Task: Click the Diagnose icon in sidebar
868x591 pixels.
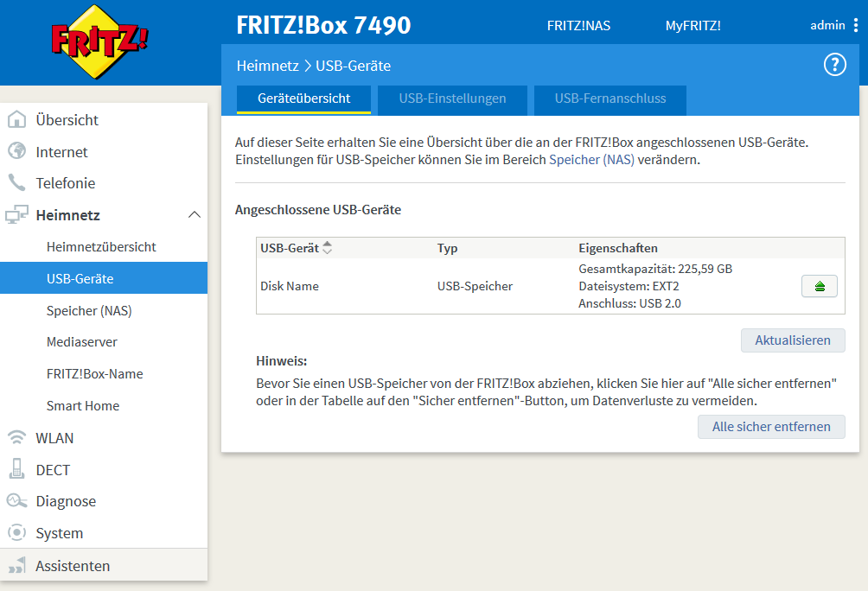Action: [16, 501]
